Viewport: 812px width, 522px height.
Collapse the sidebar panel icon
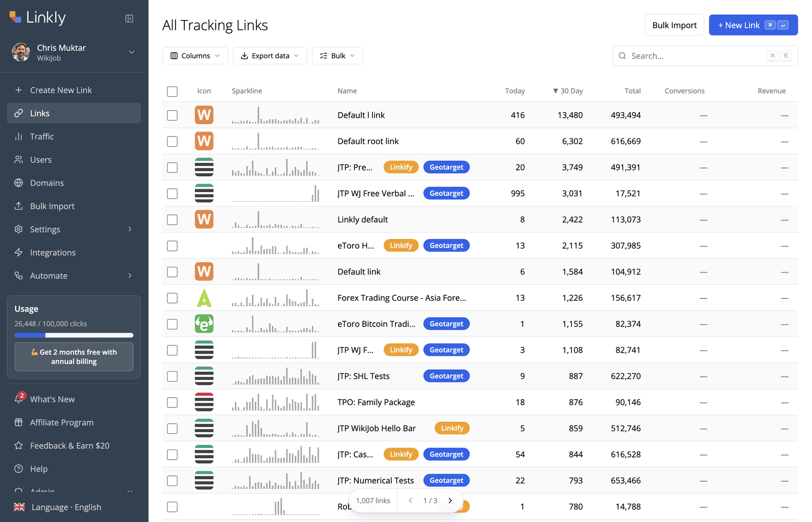click(x=129, y=19)
